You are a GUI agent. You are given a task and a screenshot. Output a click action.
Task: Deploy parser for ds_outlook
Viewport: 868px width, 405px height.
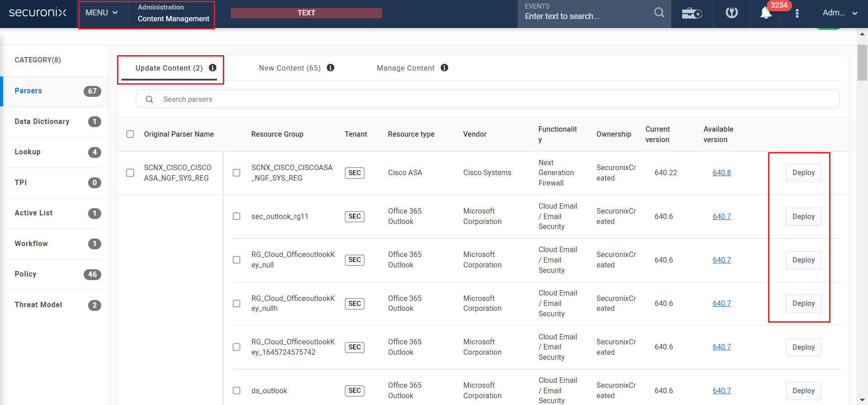(803, 391)
